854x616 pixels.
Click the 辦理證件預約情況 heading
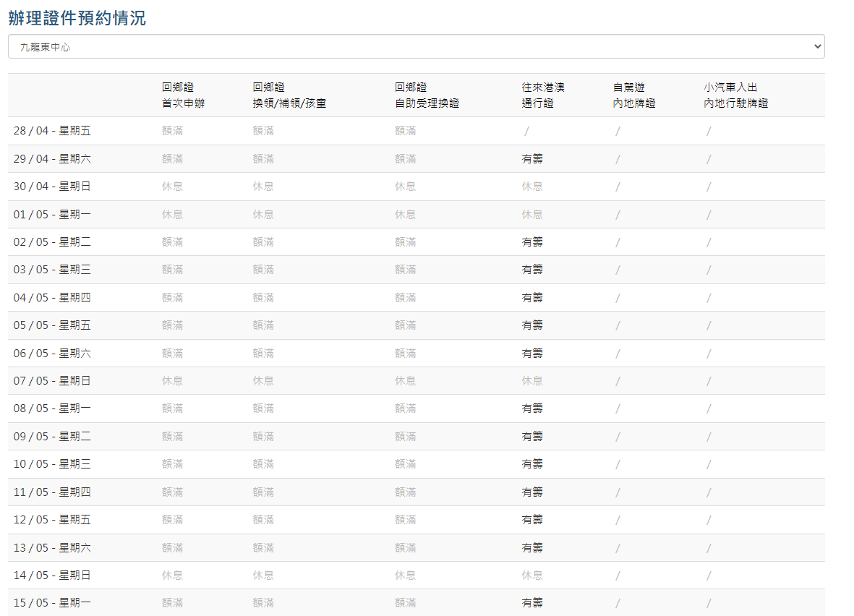click(77, 18)
